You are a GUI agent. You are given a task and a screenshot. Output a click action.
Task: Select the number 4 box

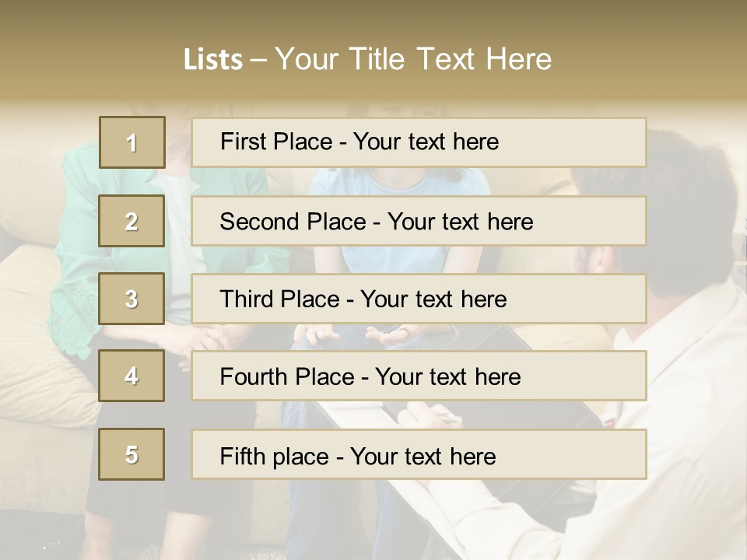pos(132,376)
